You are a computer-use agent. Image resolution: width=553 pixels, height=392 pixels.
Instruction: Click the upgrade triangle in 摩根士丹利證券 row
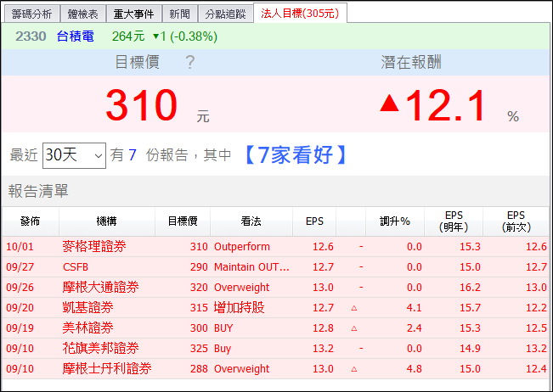coord(354,369)
